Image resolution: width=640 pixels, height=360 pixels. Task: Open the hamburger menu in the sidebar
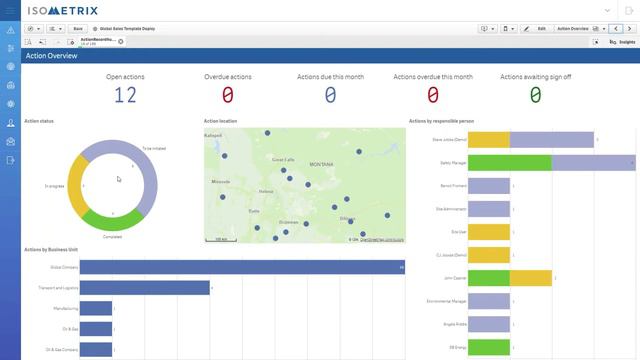point(10,10)
